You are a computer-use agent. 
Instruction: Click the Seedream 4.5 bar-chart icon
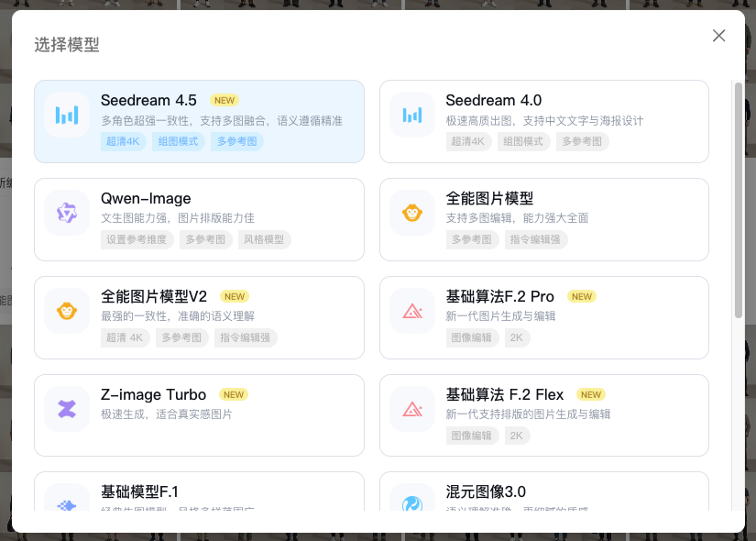[67, 115]
